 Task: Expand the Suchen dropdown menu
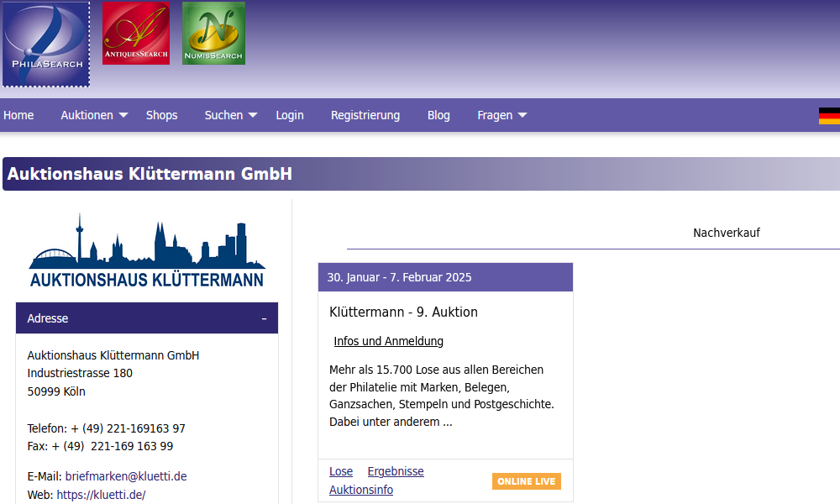tap(231, 115)
